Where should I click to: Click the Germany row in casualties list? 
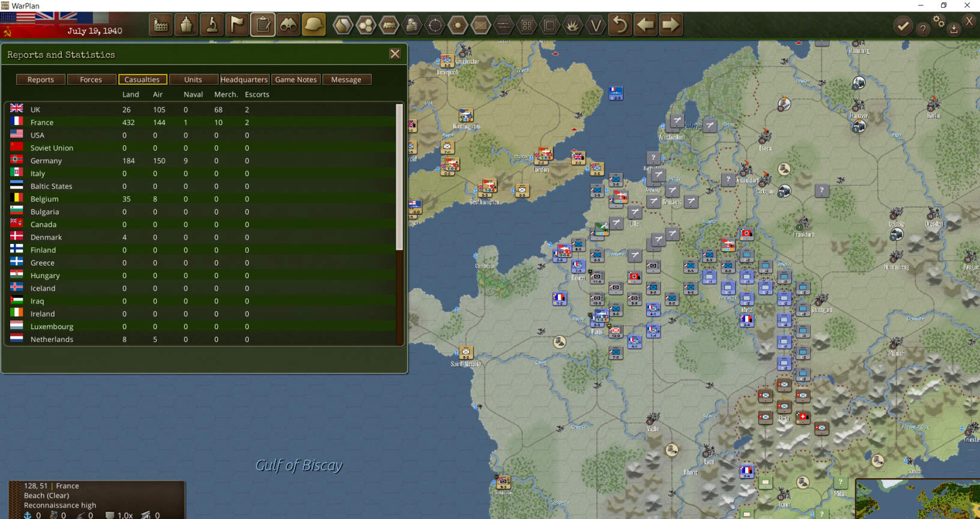click(x=201, y=160)
